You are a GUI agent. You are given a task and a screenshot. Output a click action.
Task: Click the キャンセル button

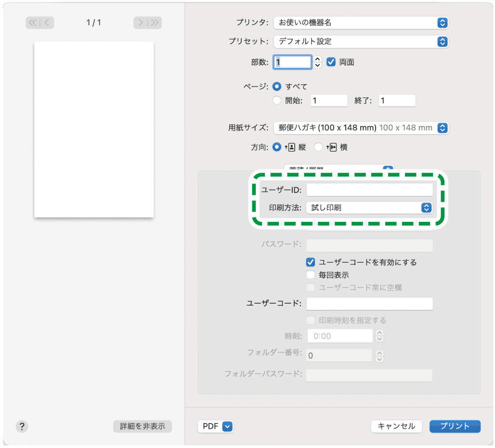pos(396,426)
